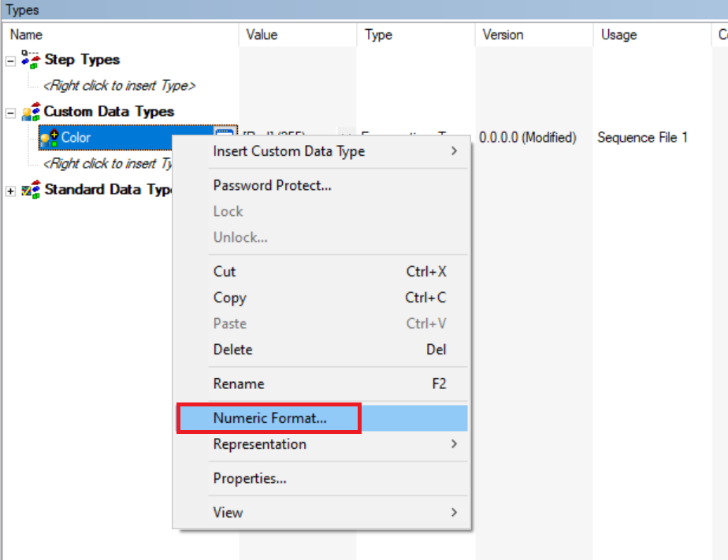Click the Standard Data Types icon
The image size is (728, 560).
tap(31, 190)
